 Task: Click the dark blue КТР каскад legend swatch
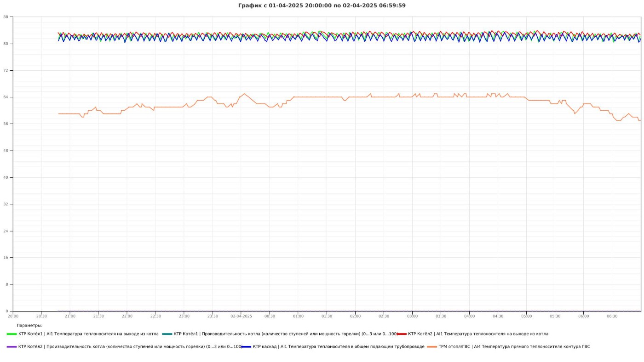point(246,347)
